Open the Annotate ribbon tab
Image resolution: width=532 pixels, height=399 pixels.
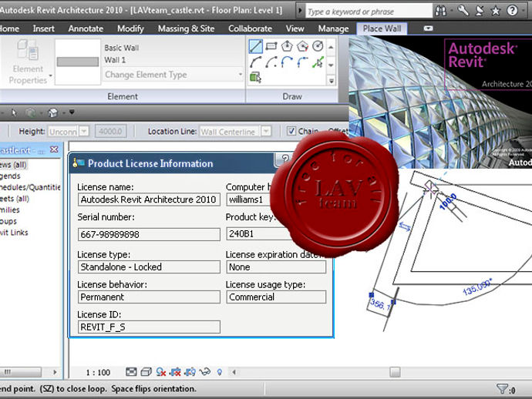click(x=86, y=28)
